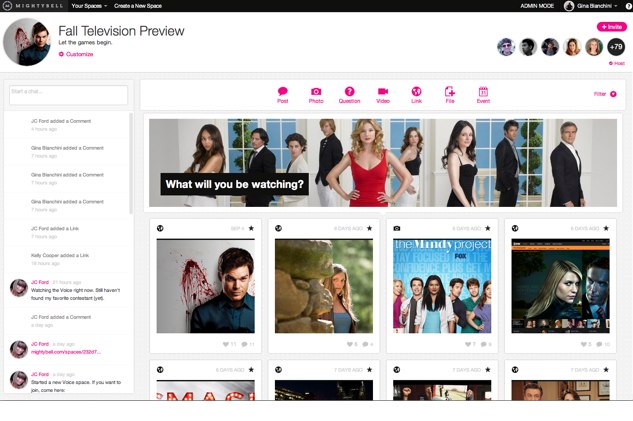Star the frog statue card
The image size is (633, 421).
(369, 228)
